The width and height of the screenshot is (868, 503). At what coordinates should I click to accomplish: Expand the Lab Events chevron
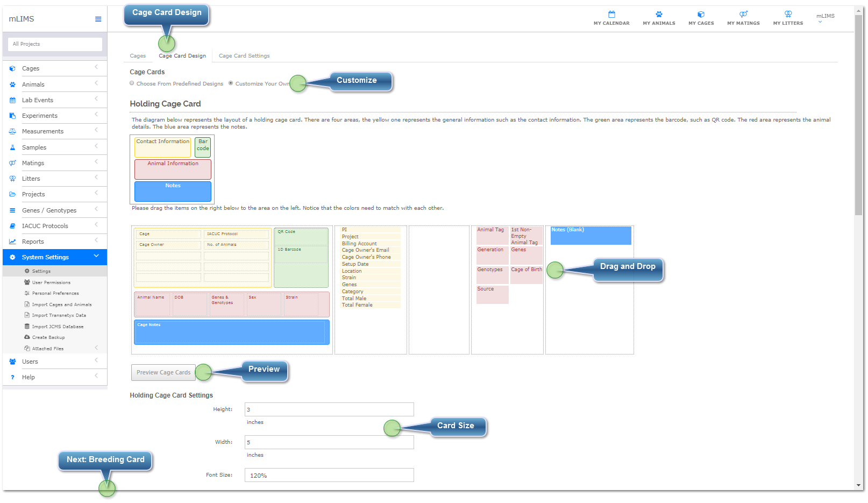click(96, 98)
